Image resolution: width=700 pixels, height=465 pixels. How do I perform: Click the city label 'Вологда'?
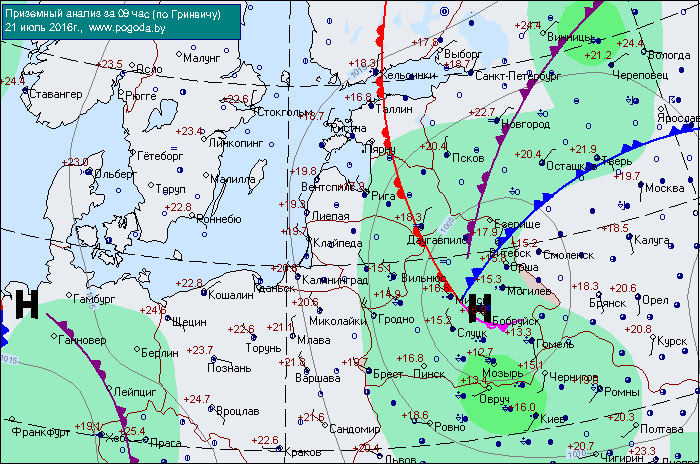click(x=669, y=55)
